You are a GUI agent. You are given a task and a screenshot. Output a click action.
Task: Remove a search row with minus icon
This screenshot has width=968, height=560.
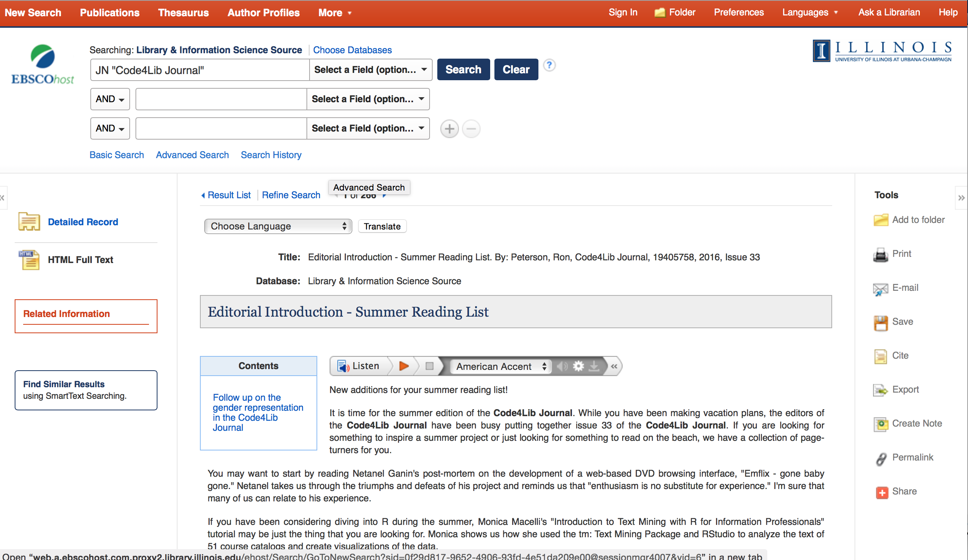(471, 129)
